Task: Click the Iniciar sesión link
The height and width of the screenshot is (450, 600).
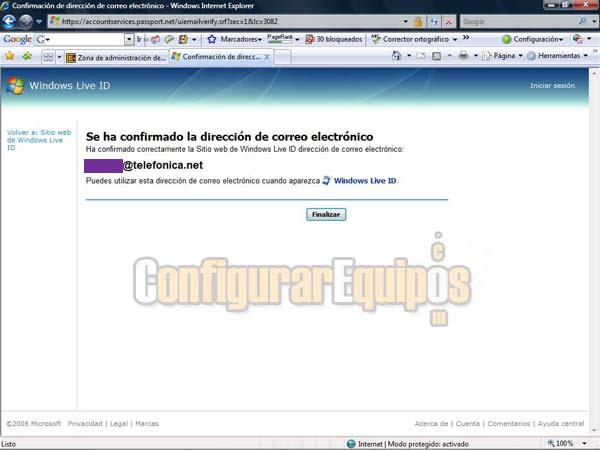Action: tap(552, 85)
